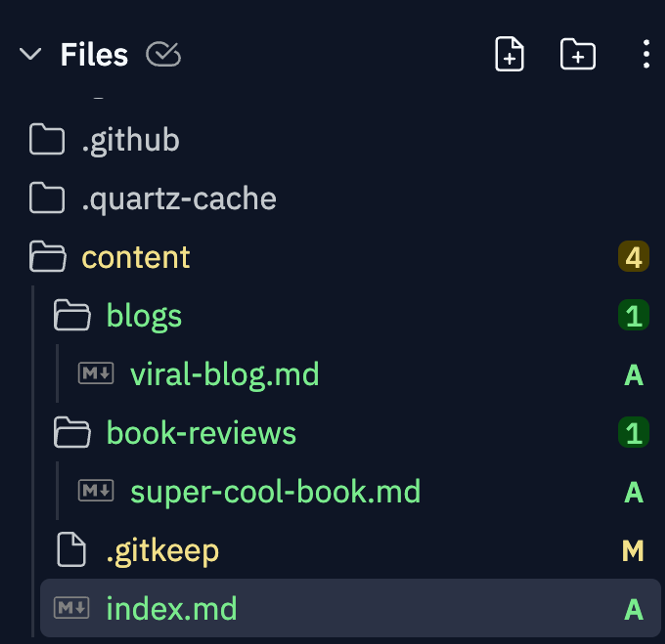Open the Files three-dot options menu
Image resolution: width=665 pixels, height=644 pixels.
(x=646, y=54)
